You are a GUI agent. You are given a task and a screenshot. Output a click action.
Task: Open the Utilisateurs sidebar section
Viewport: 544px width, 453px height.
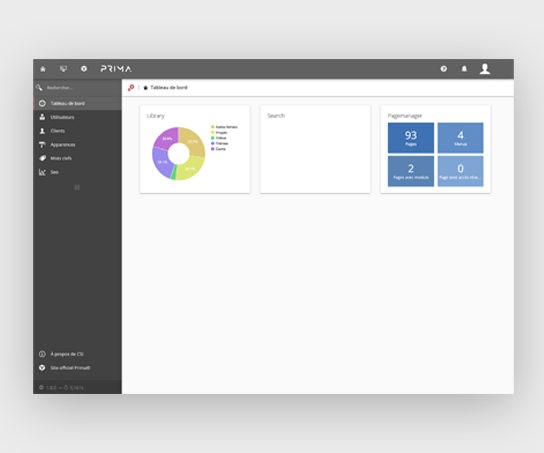[x=78, y=117]
